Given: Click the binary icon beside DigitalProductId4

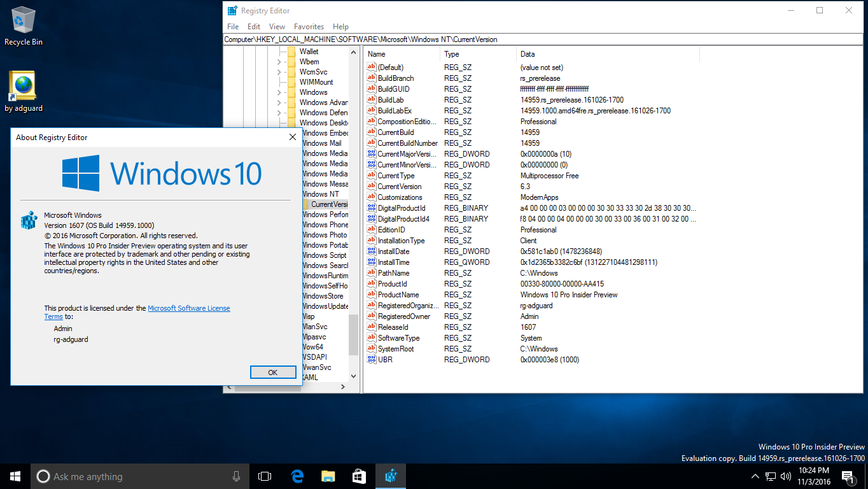Looking at the screenshot, I should pos(372,219).
